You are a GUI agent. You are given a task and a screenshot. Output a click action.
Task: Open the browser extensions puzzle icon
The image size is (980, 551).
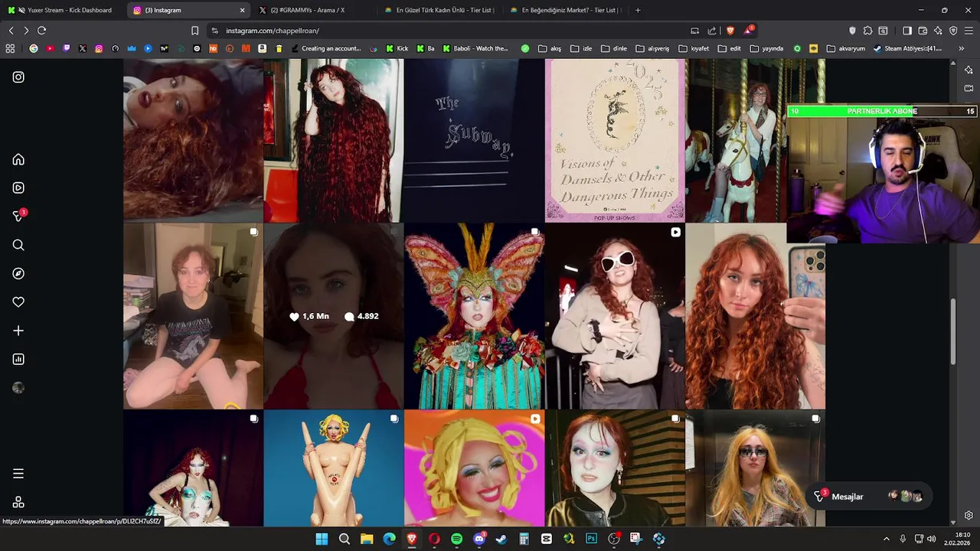pyautogui.click(x=867, y=31)
